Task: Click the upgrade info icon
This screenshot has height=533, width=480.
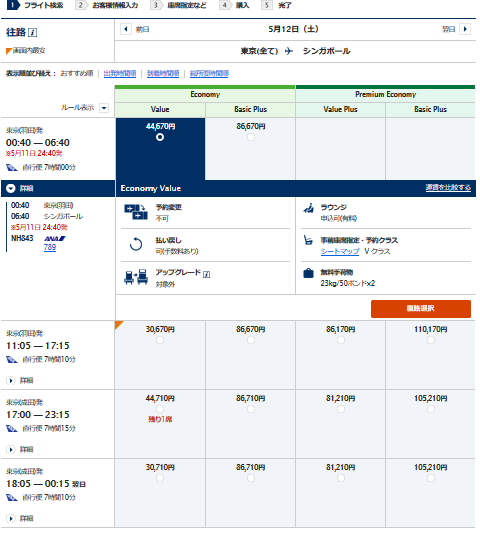Action: click(x=206, y=274)
